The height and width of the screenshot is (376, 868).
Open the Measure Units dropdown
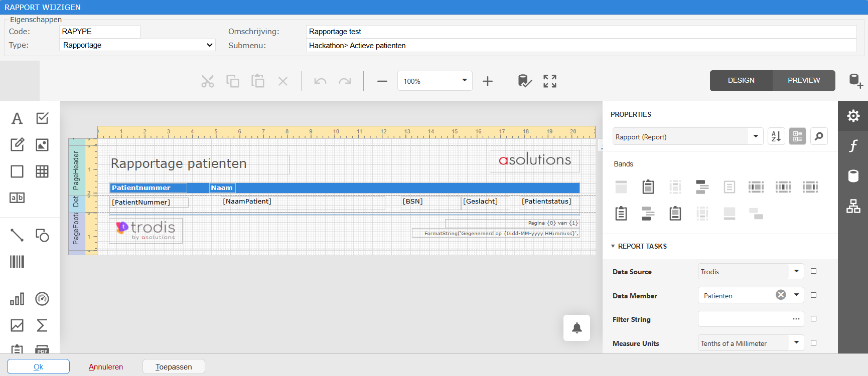[796, 343]
